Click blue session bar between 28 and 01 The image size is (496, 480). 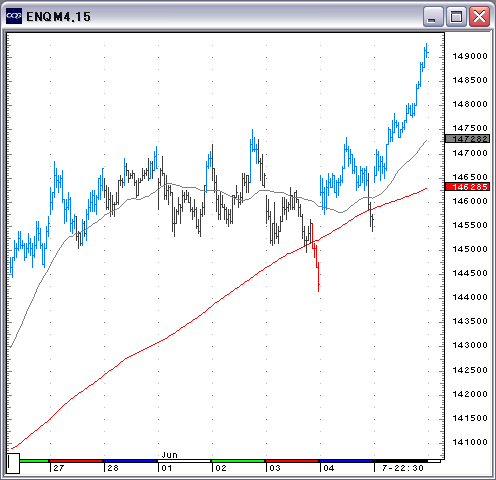pos(130,461)
